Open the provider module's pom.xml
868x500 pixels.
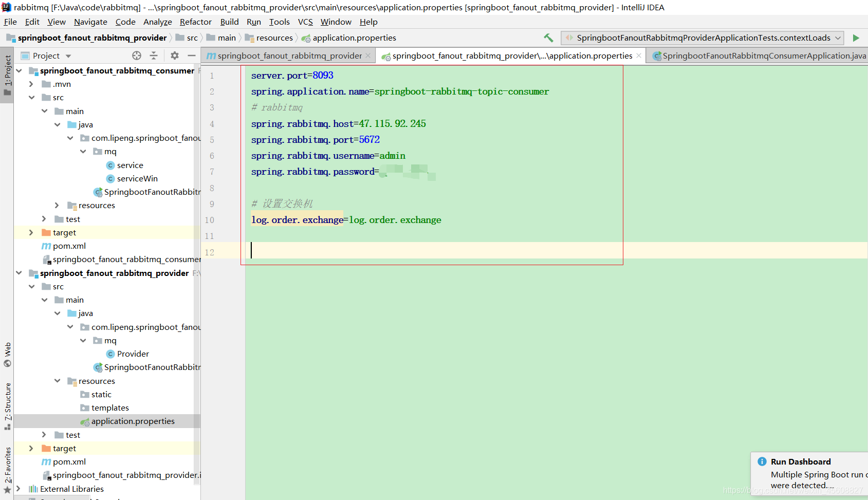pyautogui.click(x=69, y=461)
